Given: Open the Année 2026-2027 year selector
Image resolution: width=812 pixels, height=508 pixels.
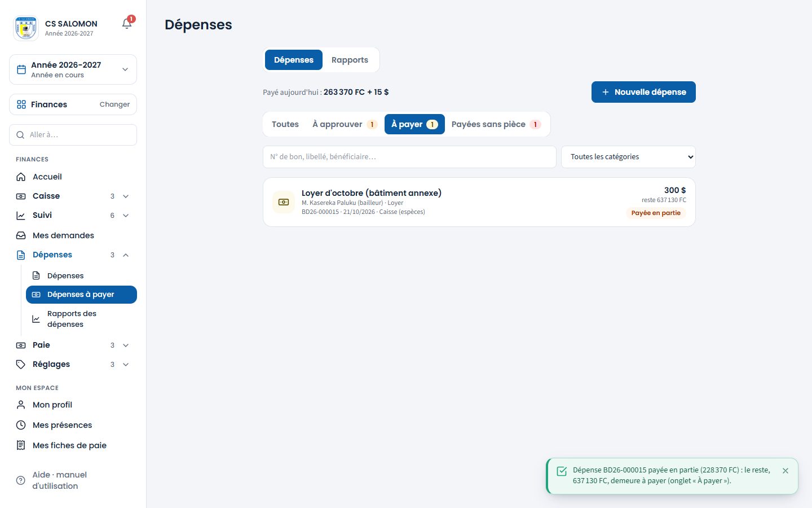Looking at the screenshot, I should tap(73, 69).
